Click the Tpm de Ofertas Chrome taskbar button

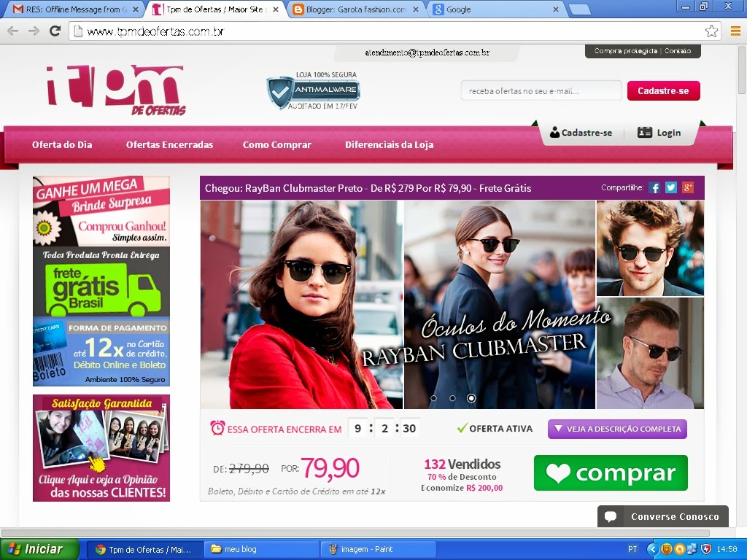tap(145, 550)
